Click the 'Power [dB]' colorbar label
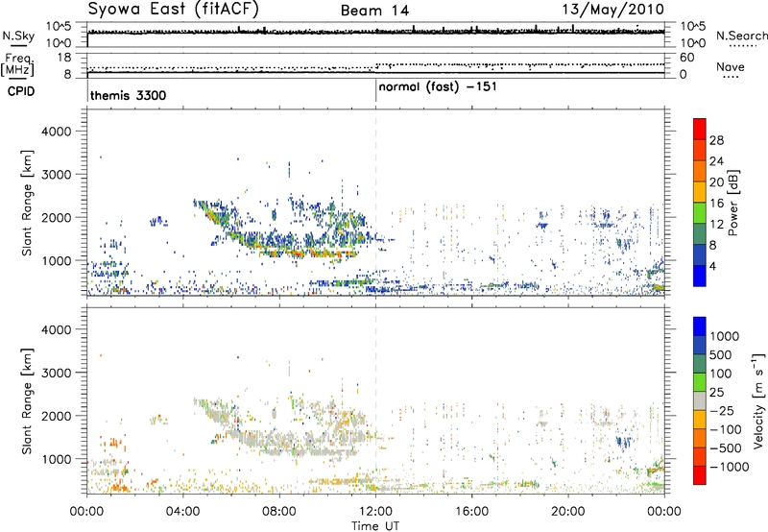The image size is (768, 532). [732, 203]
